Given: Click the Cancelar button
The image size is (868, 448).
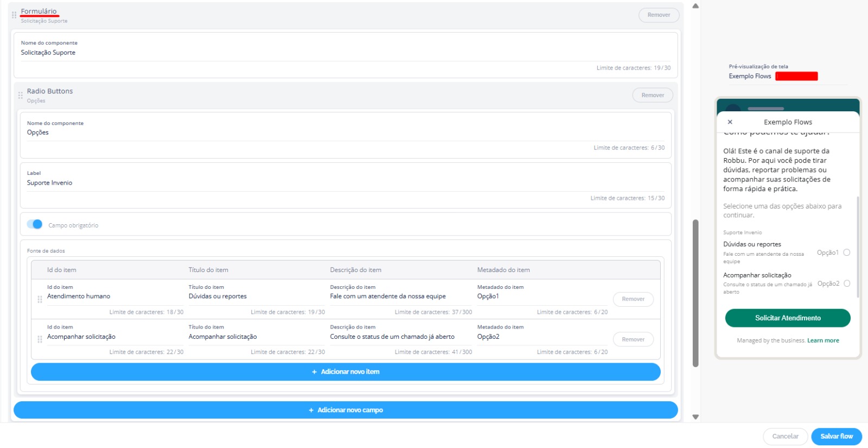Looking at the screenshot, I should (785, 436).
